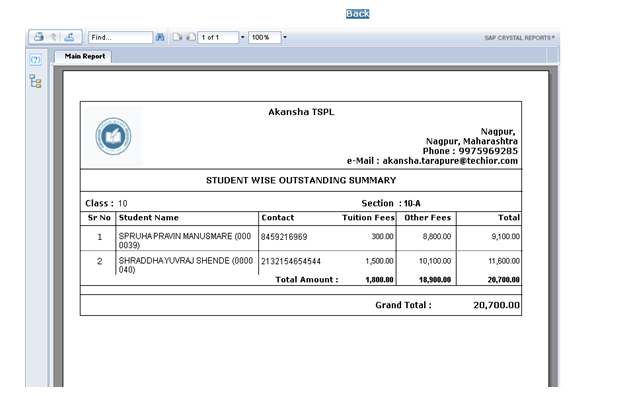Go to the previous page icon
622x396 pixels.
[177, 37]
